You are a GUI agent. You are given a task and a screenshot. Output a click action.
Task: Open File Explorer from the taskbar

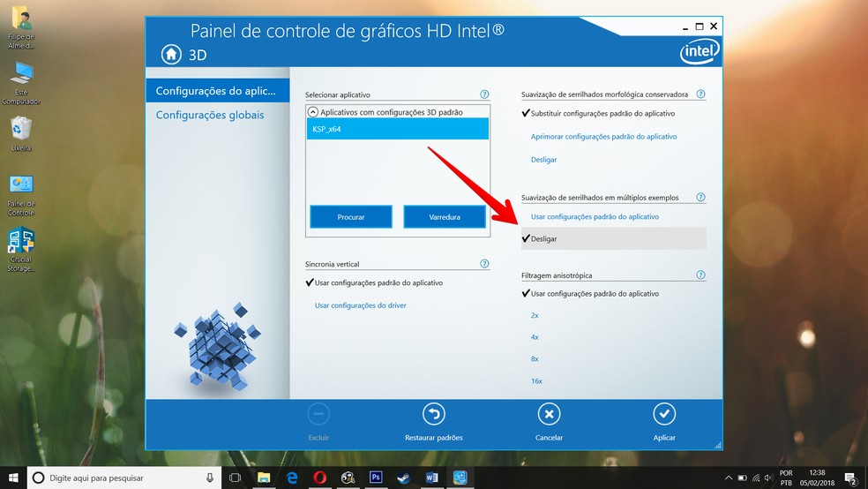pyautogui.click(x=264, y=478)
